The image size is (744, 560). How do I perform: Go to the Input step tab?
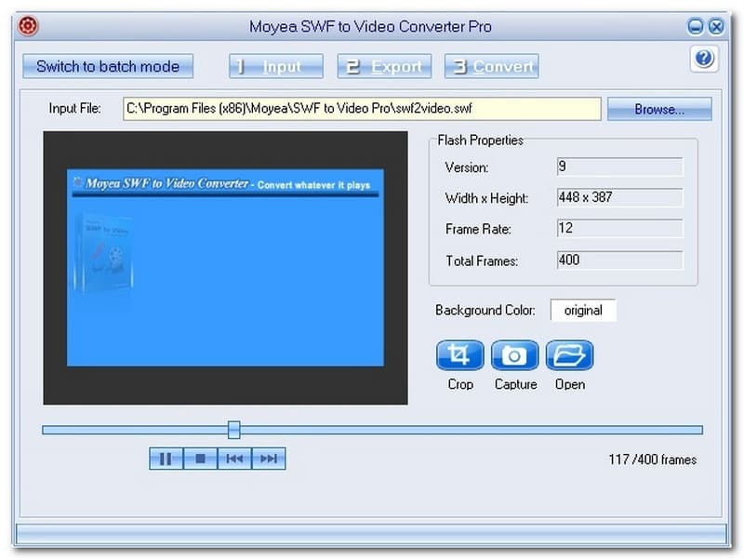276,66
